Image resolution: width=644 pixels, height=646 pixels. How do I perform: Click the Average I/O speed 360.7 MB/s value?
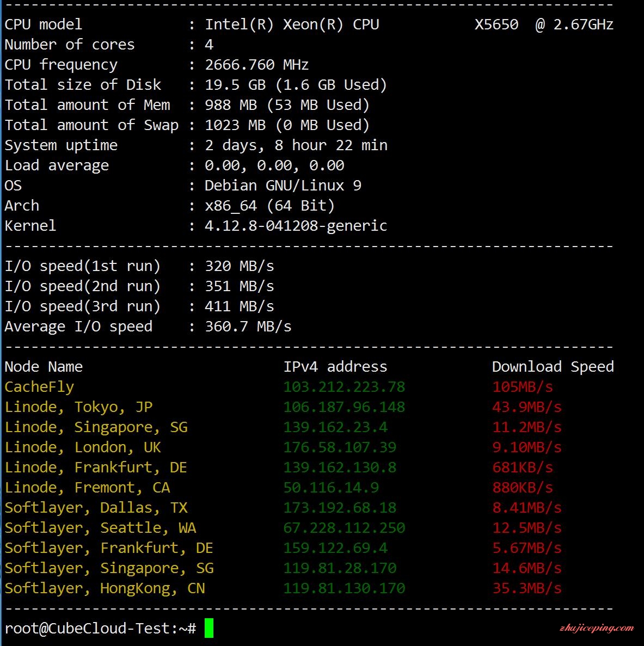point(248,327)
